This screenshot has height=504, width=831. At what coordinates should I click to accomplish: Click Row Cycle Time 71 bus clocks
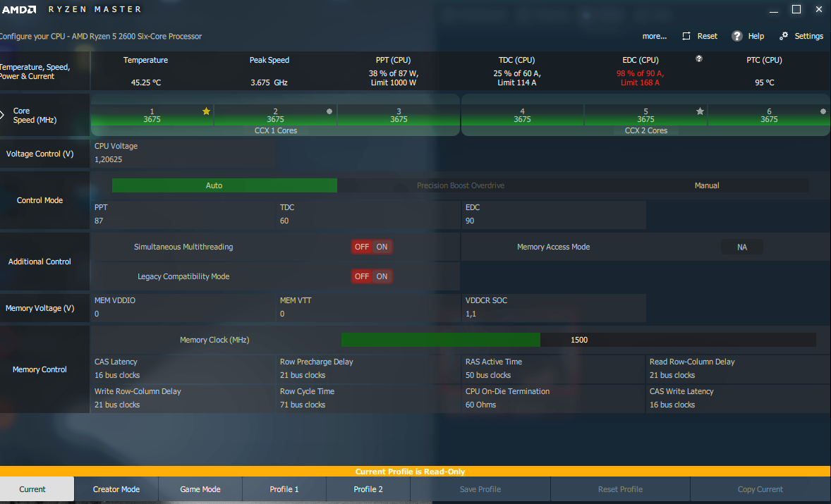pyautogui.click(x=368, y=398)
